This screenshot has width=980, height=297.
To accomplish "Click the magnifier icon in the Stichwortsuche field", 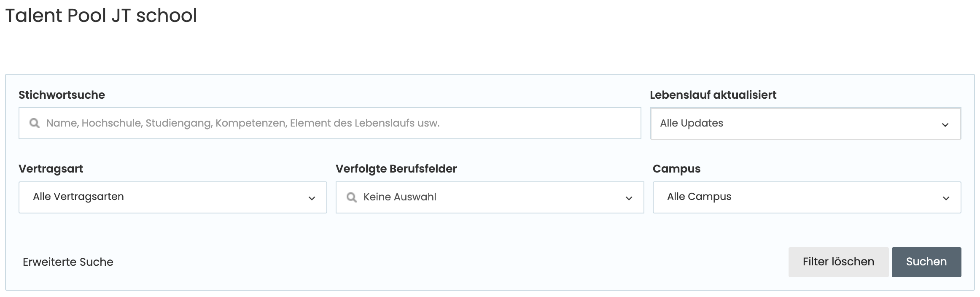I will (34, 123).
